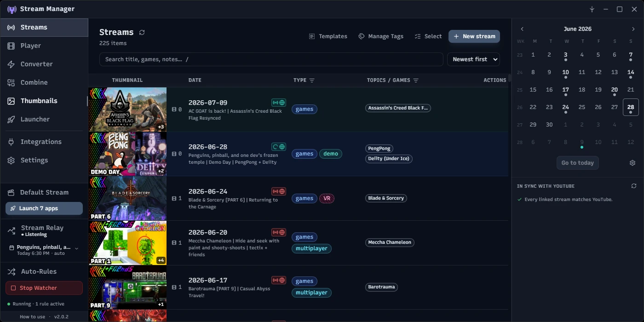Switch to the Thumbnails section
The width and height of the screenshot is (644, 322).
[44, 101]
